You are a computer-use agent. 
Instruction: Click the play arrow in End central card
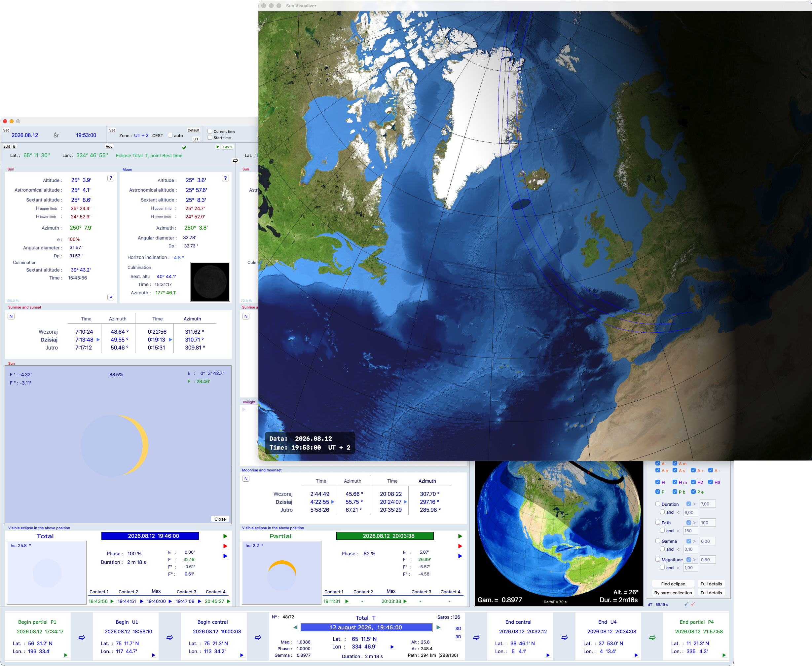pyautogui.click(x=548, y=655)
